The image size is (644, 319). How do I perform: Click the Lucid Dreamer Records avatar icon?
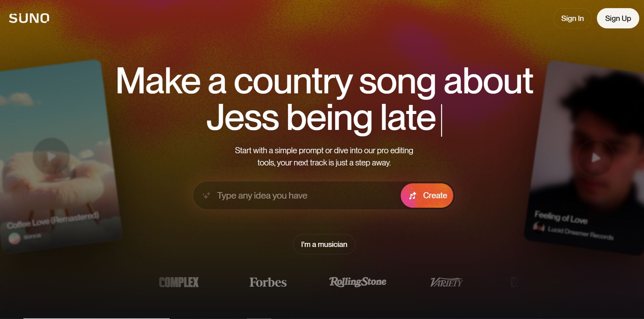539,226
